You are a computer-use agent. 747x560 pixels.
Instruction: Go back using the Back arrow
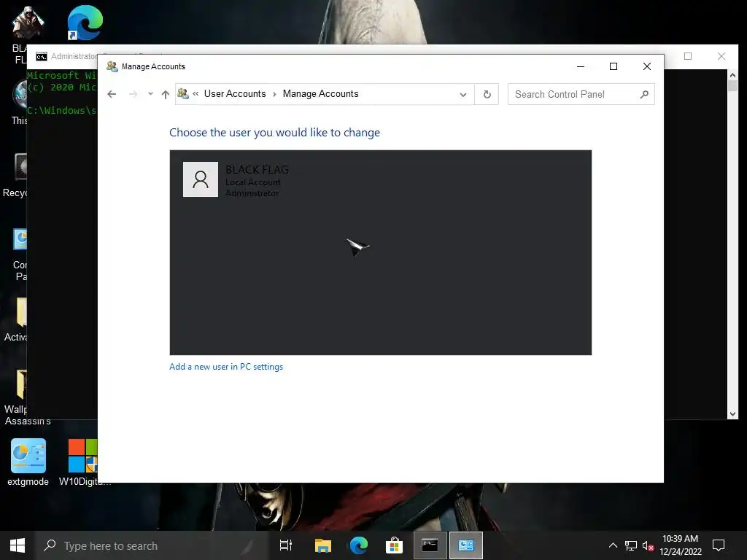click(x=112, y=94)
